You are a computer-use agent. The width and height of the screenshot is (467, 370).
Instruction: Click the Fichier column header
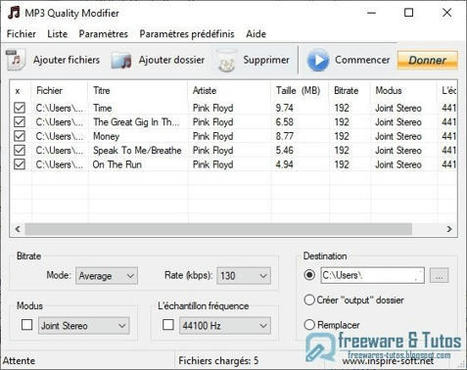pyautogui.click(x=60, y=91)
